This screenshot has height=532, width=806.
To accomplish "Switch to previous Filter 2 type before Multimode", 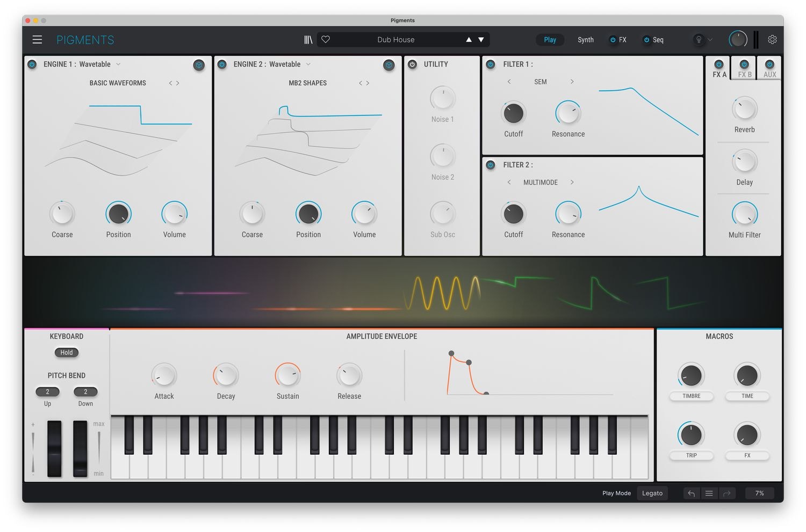I will click(509, 183).
